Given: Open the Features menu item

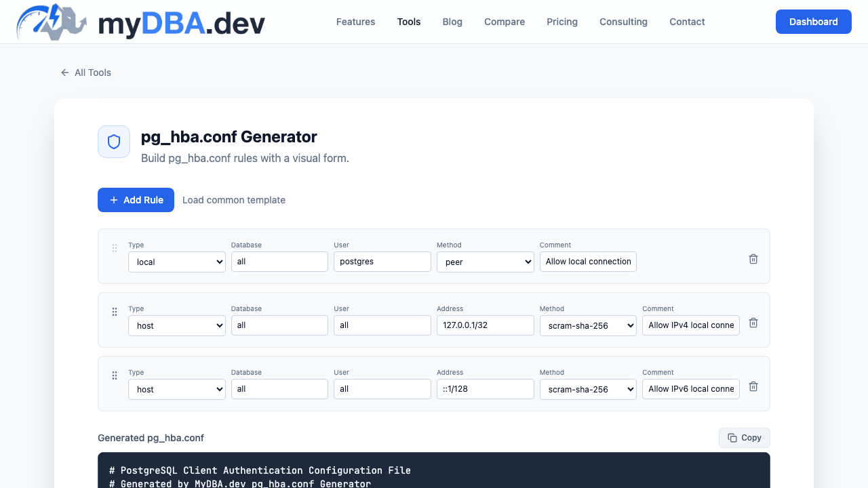Looking at the screenshot, I should tap(355, 22).
